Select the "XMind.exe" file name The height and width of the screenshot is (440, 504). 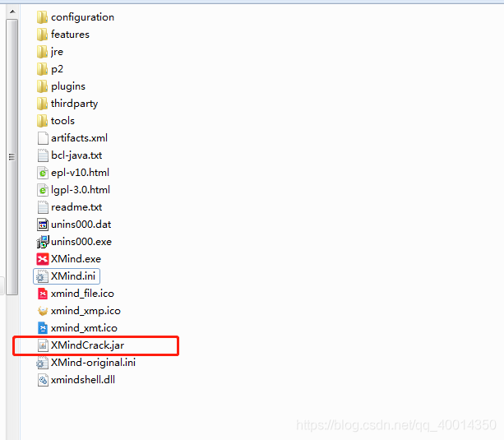(76, 259)
